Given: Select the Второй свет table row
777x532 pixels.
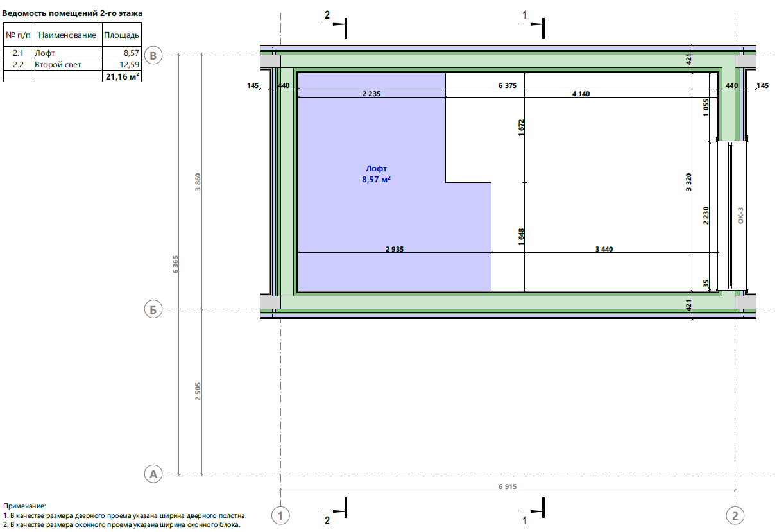Looking at the screenshot, I should (72, 64).
